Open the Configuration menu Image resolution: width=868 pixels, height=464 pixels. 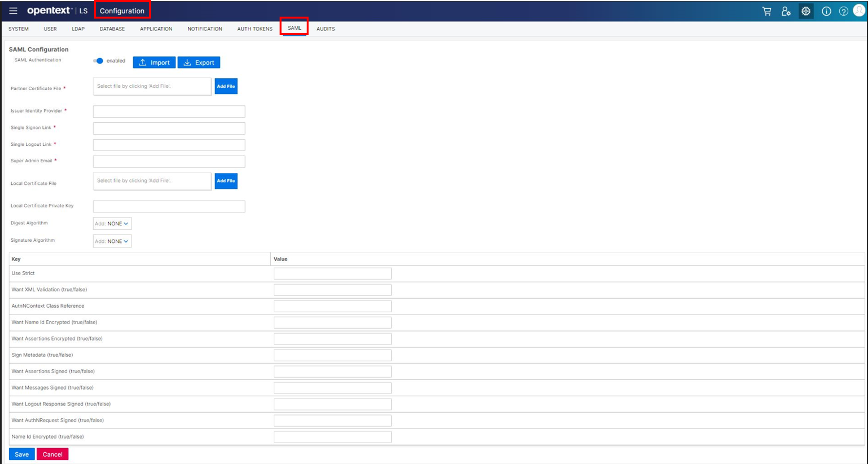point(122,10)
